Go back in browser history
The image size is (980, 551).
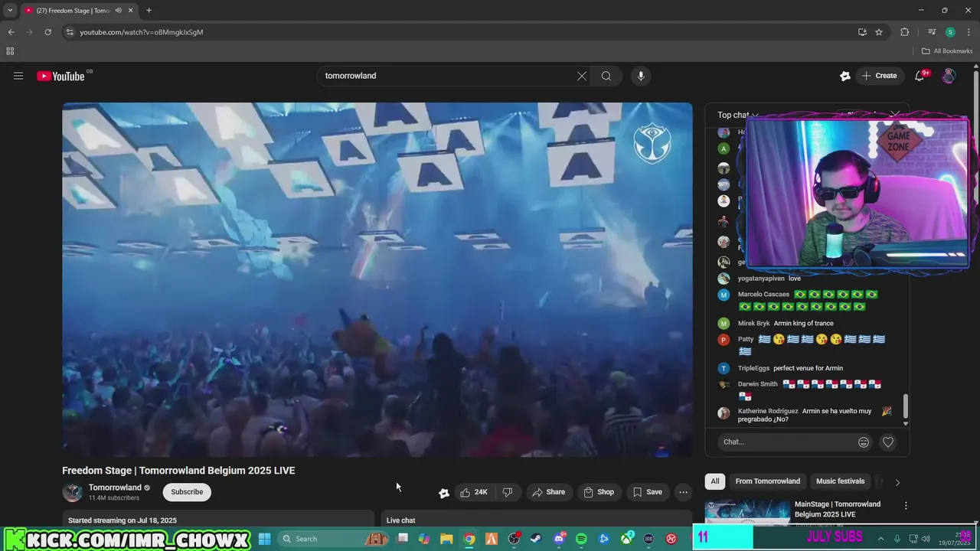click(x=11, y=32)
